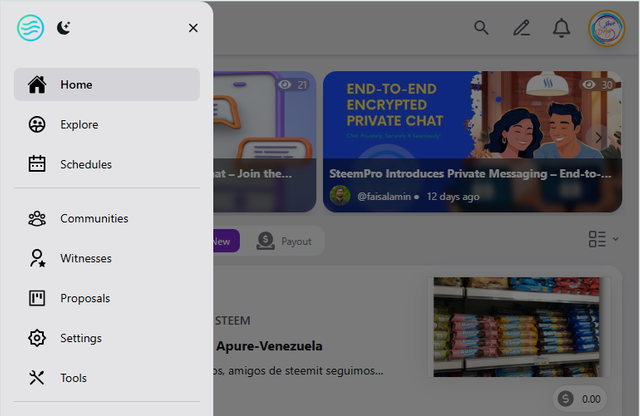Click the Payout dollar icon
Viewport: 640px width, 416px height.
[265, 241]
